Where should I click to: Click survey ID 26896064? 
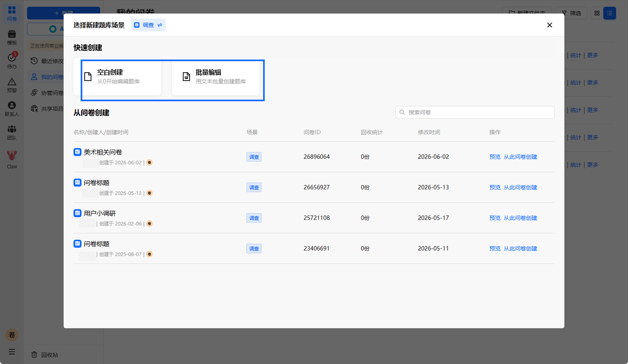tap(317, 157)
